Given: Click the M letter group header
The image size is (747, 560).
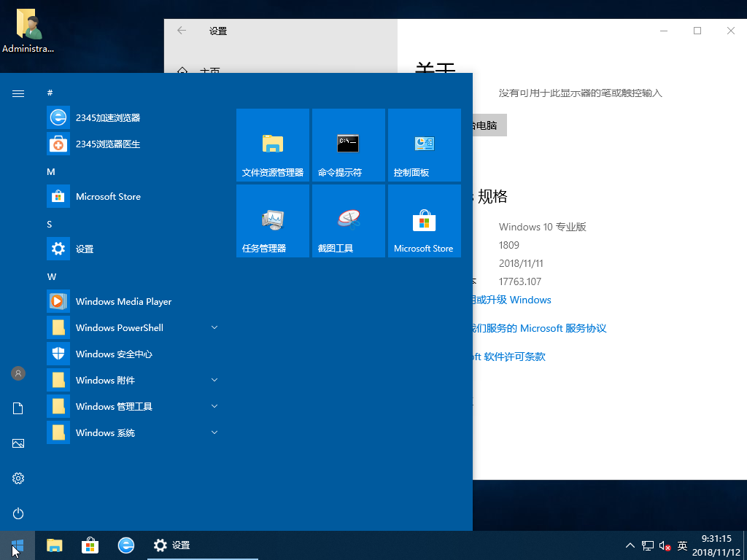Looking at the screenshot, I should click(51, 171).
